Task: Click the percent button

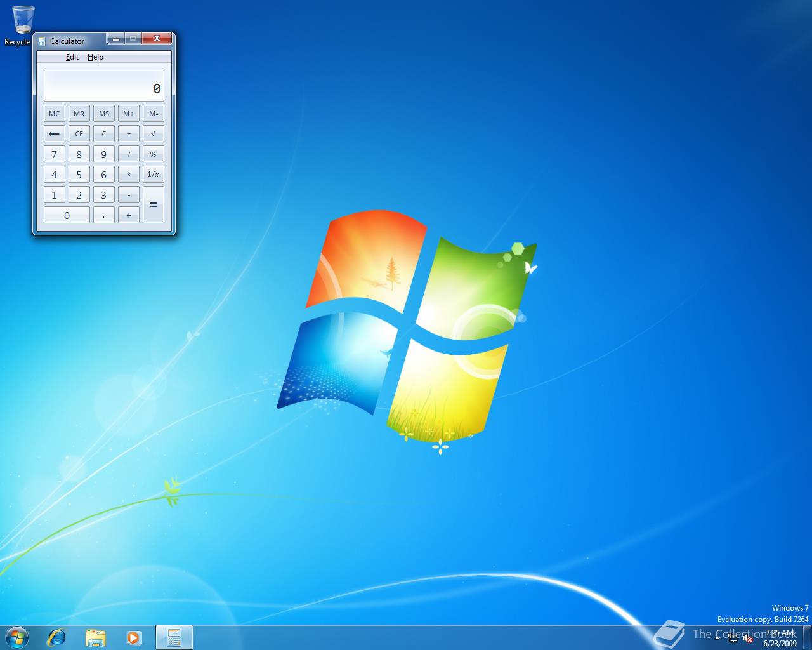Action: (154, 154)
